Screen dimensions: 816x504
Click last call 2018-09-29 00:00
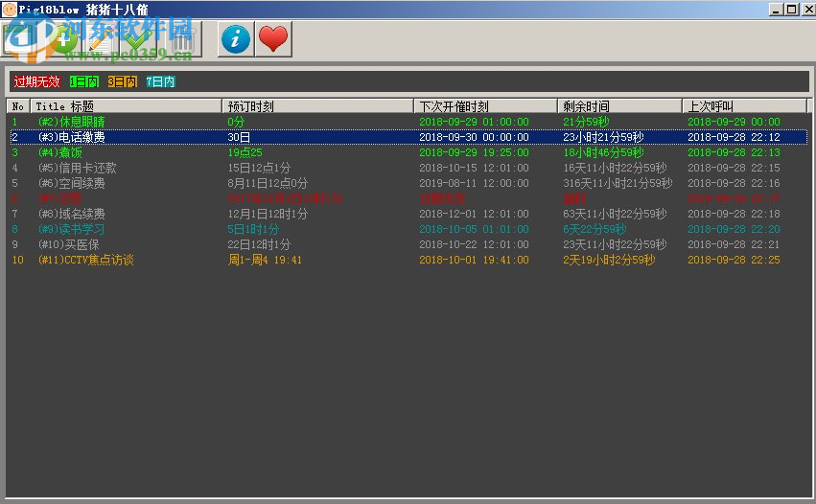pyautogui.click(x=734, y=122)
